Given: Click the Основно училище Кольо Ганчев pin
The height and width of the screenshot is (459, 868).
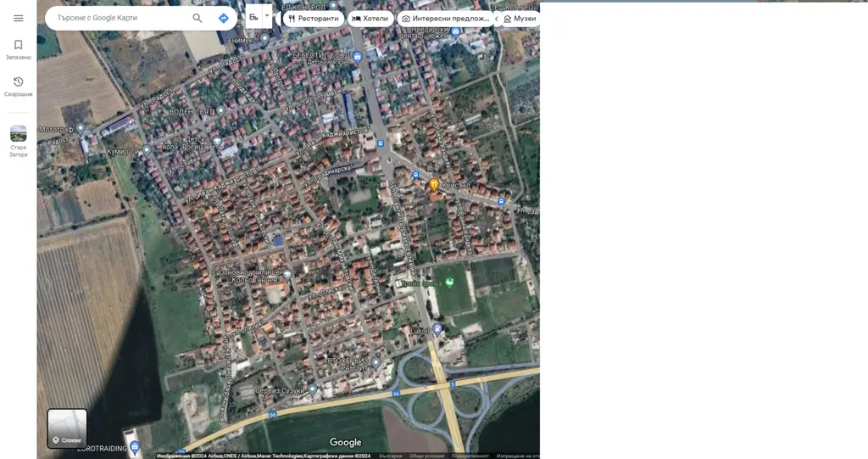Looking at the screenshot, I should [287, 273].
